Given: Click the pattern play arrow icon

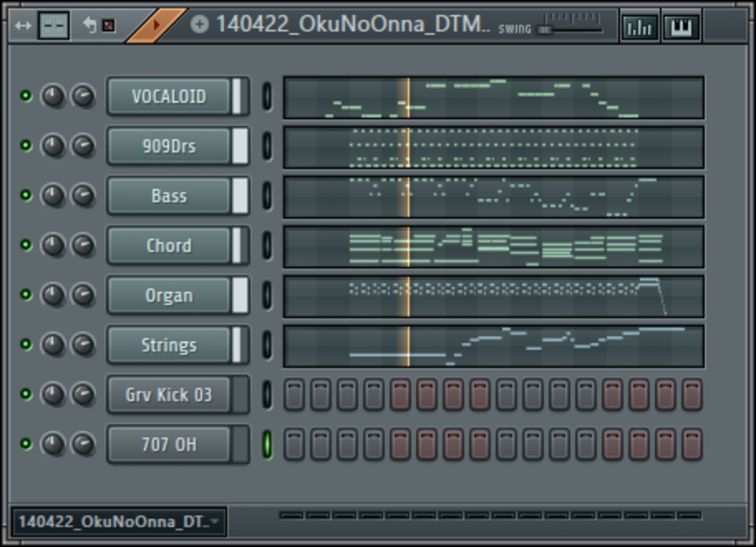Looking at the screenshot, I should tap(156, 25).
